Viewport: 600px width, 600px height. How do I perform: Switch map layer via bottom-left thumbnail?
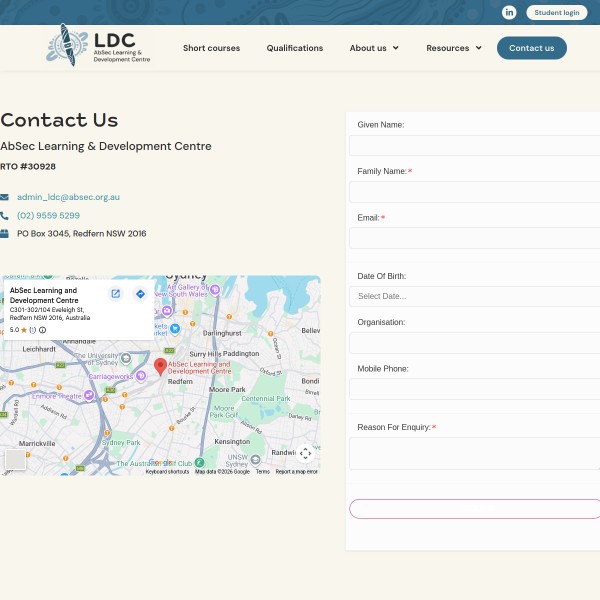click(15, 460)
